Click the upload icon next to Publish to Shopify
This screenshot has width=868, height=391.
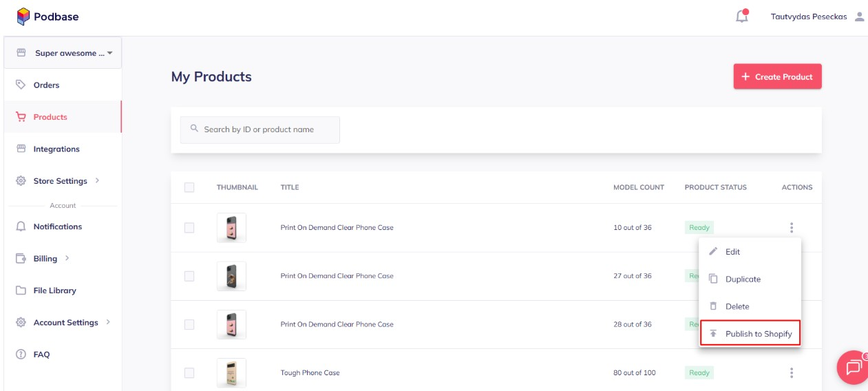point(713,334)
